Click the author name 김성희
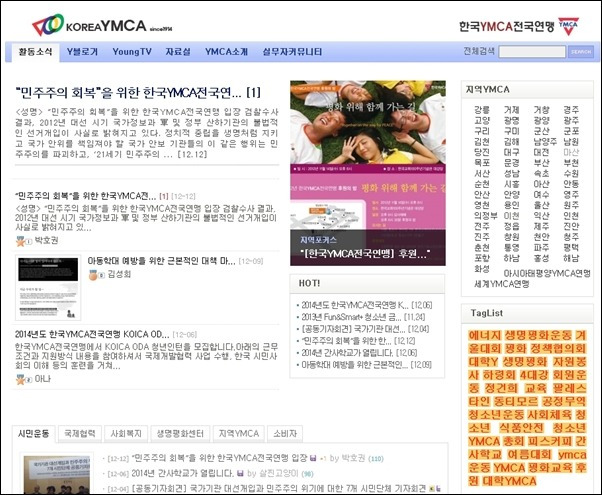602x495 pixels. tap(119, 274)
